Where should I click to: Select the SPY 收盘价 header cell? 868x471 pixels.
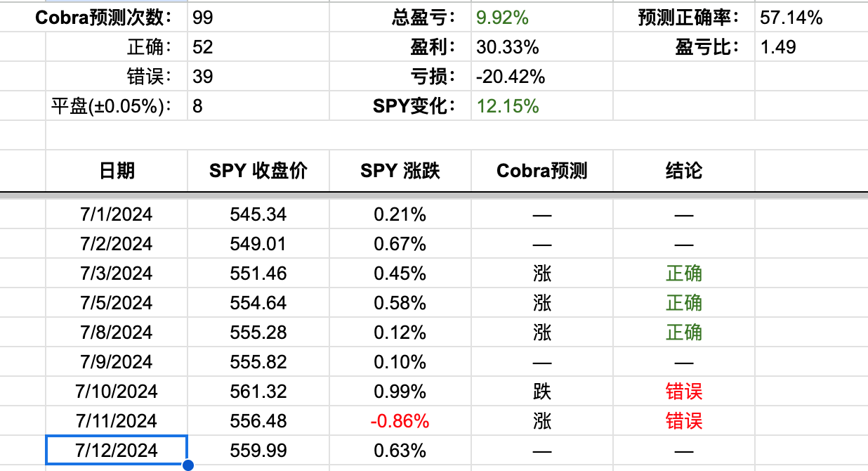point(258,170)
